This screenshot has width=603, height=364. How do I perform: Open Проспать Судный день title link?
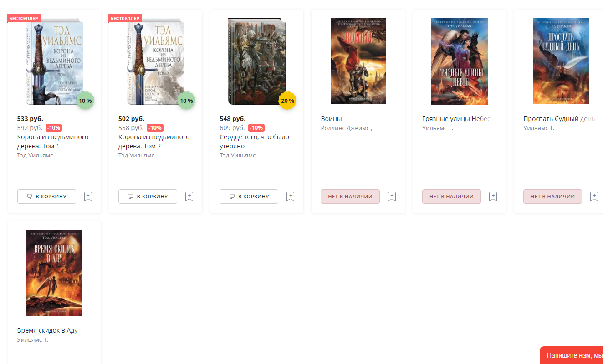[559, 119]
